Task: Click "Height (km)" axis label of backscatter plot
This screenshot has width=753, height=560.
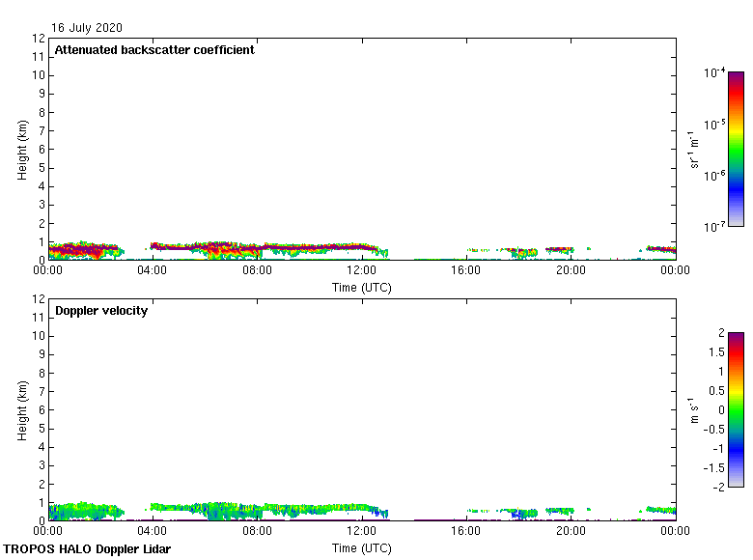Action: point(22,150)
